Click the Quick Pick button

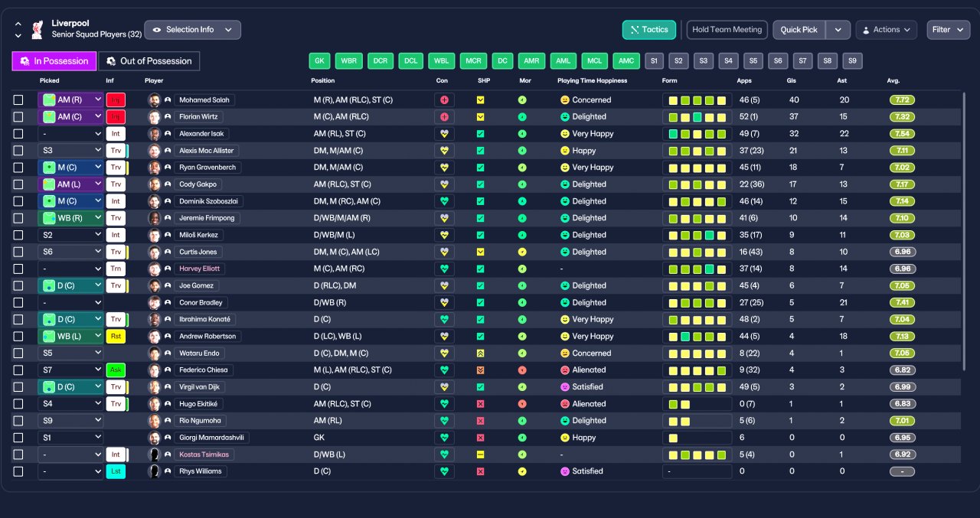pos(799,30)
